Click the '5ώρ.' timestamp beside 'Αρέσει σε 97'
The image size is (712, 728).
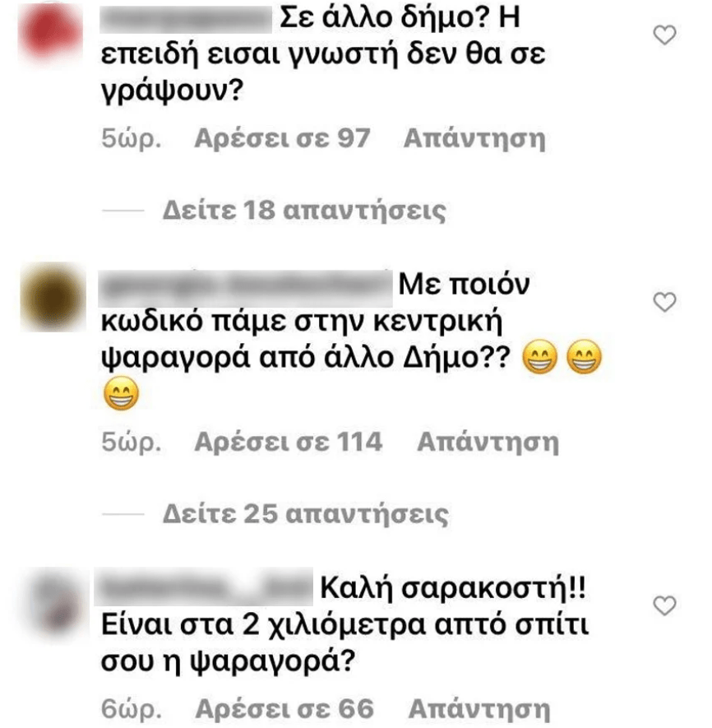pos(132,138)
